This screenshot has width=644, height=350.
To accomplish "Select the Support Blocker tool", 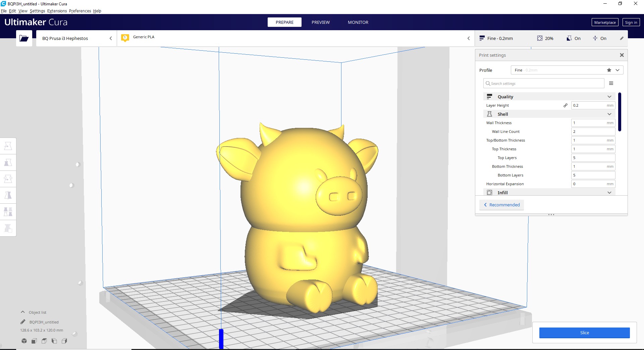I will tap(8, 228).
